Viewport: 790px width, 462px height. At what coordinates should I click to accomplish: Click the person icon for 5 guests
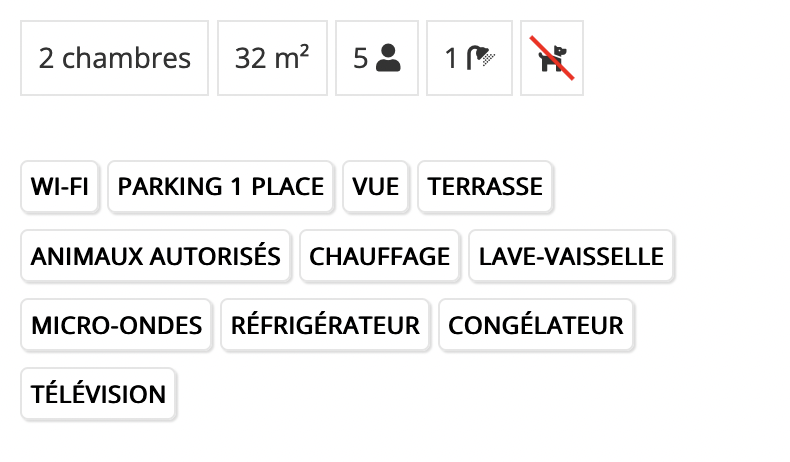pyautogui.click(x=388, y=58)
